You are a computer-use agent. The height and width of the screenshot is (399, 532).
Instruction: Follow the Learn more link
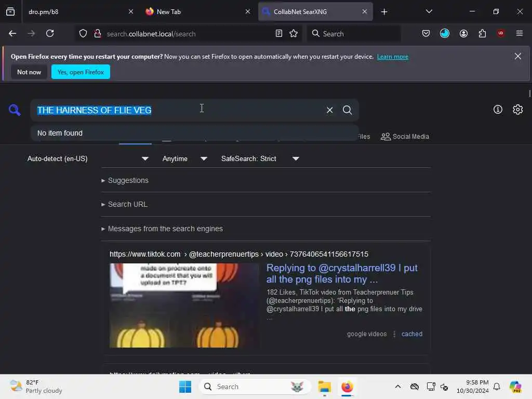[393, 57]
